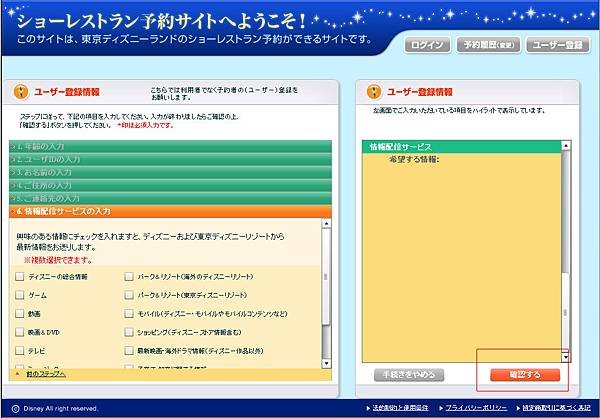This screenshot has height=418, width=600.
Task: Click the key icon beside right ユーザー登録情報 heading
Action: [374, 92]
